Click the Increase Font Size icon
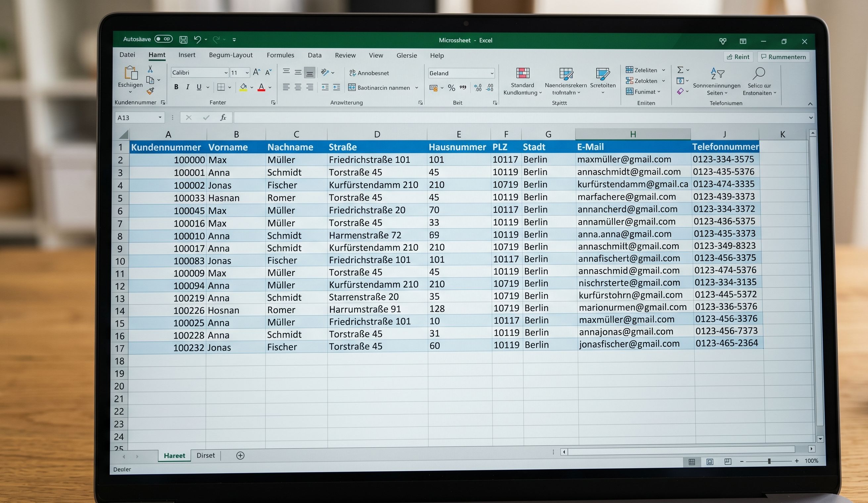This screenshot has height=503, width=868. 257,72
